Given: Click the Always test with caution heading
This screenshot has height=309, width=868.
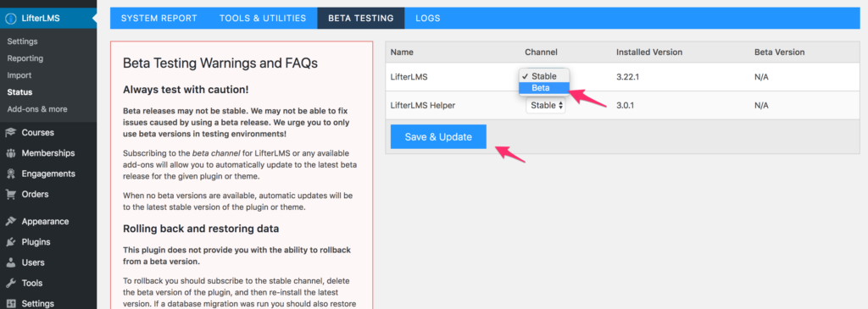Looking at the screenshot, I should click(186, 90).
